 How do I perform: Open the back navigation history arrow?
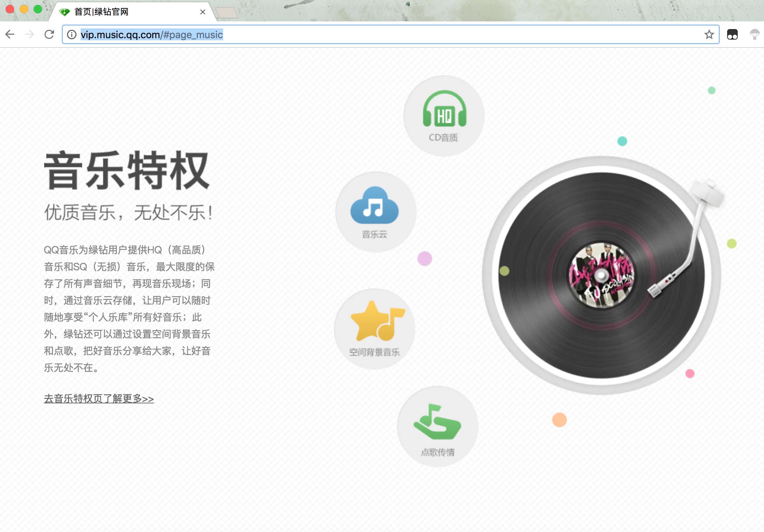point(10,34)
